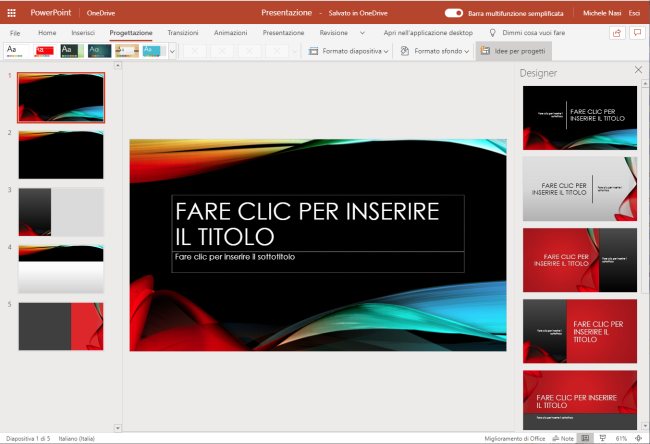The width and height of the screenshot is (650, 444).
Task: Expand the Formato diapositiva dropdown
Action: click(x=349, y=50)
